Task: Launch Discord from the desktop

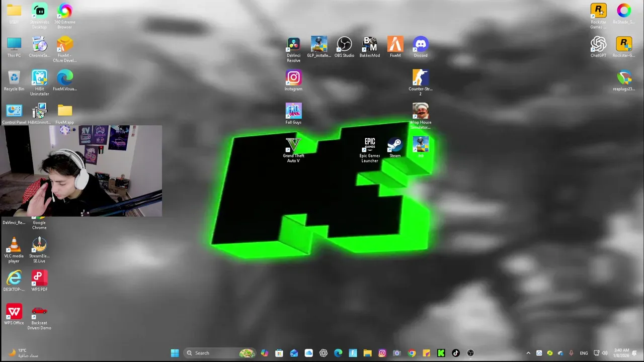Action: pos(421,47)
